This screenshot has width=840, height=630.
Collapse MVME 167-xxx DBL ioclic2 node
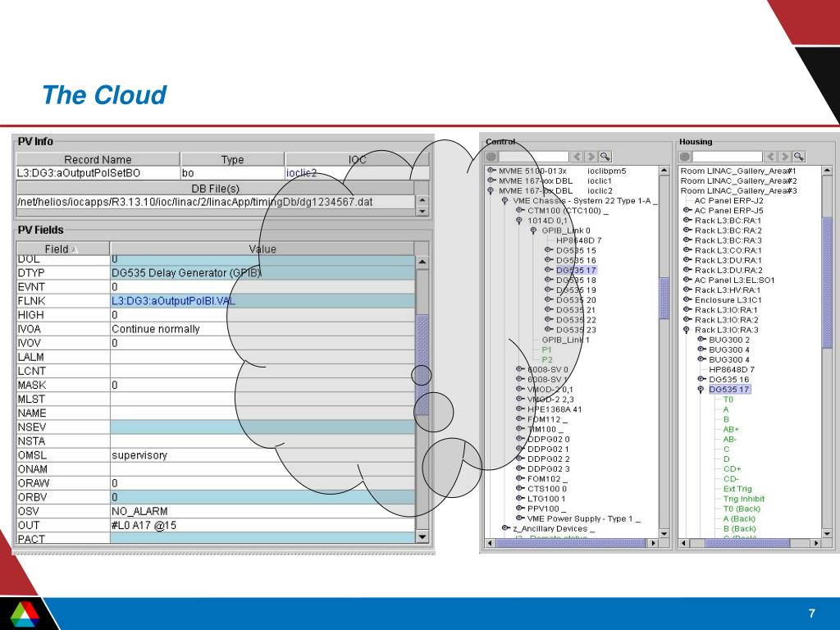491,190
